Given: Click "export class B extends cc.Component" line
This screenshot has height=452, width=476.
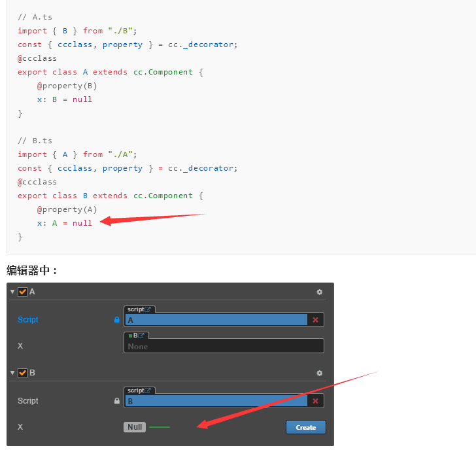Looking at the screenshot, I should pyautogui.click(x=110, y=196).
